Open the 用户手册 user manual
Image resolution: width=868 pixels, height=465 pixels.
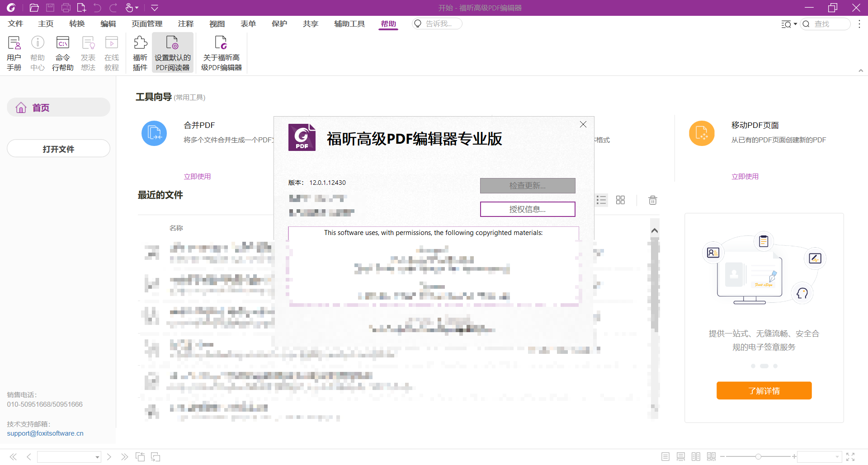coord(14,53)
